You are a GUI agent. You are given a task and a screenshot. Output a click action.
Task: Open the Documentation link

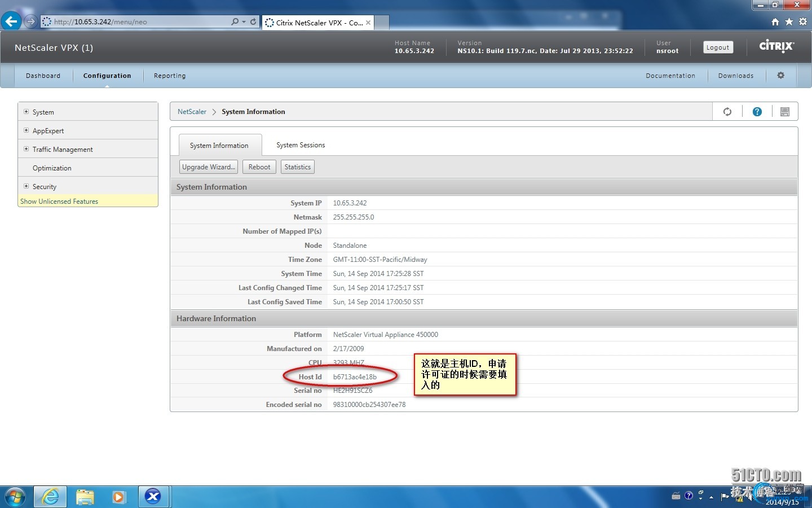pos(670,76)
